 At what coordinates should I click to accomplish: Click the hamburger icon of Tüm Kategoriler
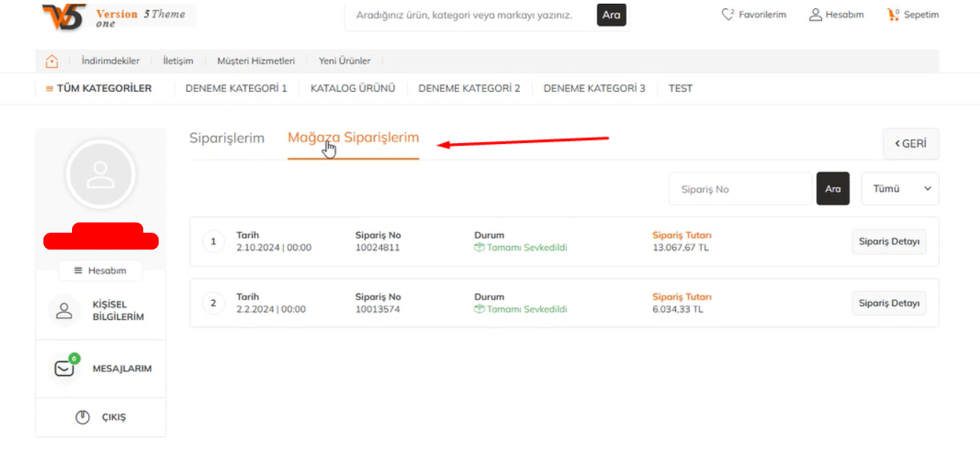click(x=50, y=88)
